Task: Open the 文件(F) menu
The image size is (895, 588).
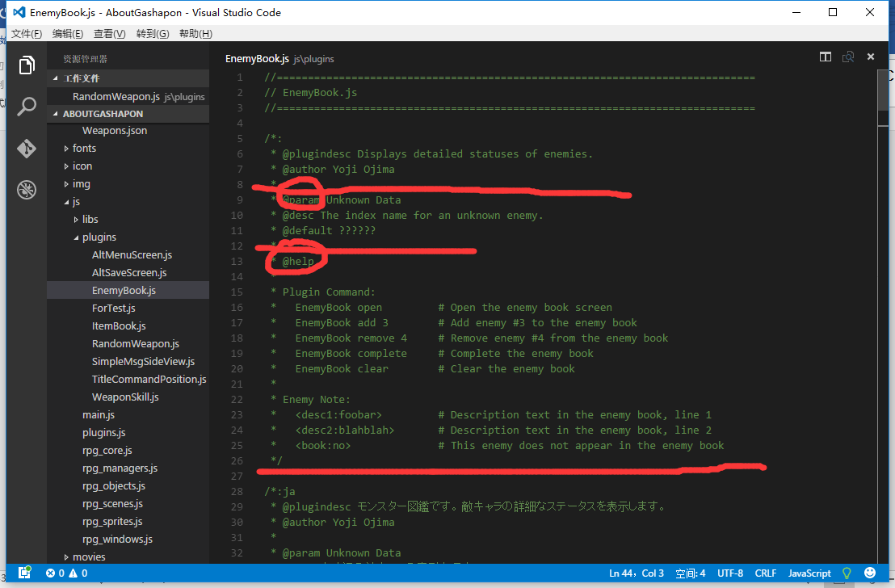Action: pyautogui.click(x=27, y=34)
